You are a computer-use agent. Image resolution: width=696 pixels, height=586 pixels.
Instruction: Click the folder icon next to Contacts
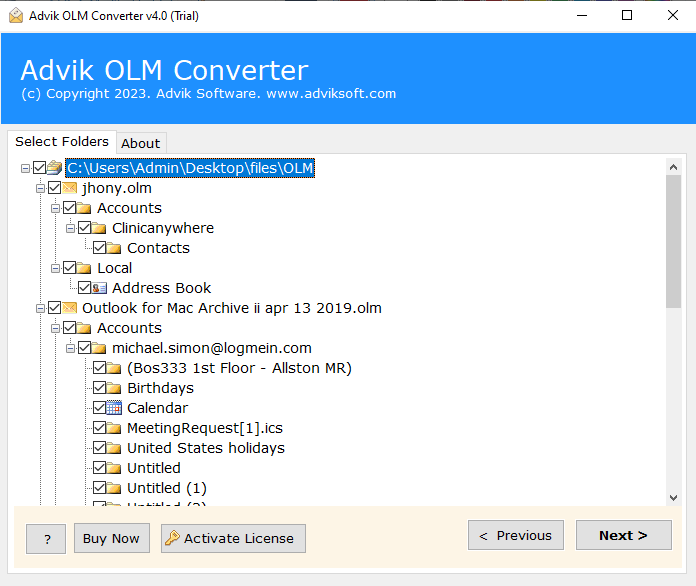tap(114, 248)
